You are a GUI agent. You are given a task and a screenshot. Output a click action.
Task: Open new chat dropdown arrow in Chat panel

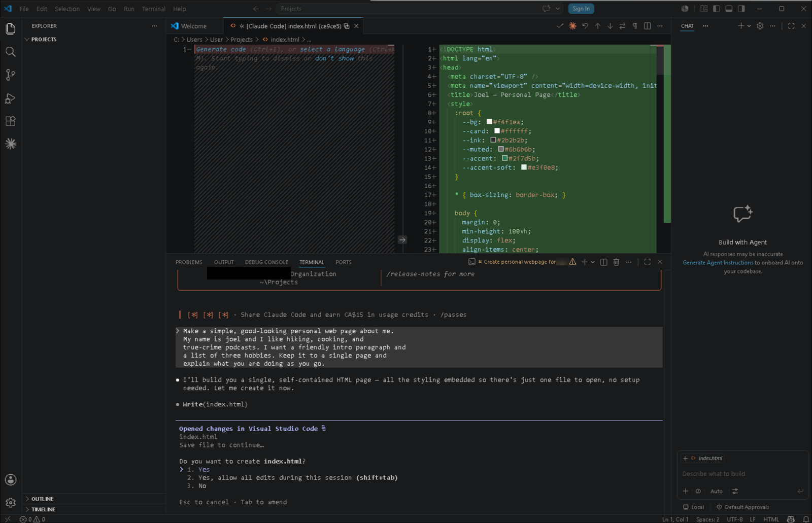click(749, 26)
